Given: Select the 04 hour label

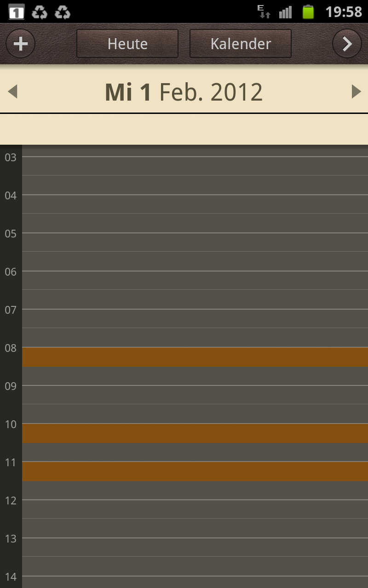Looking at the screenshot, I should [x=11, y=196].
